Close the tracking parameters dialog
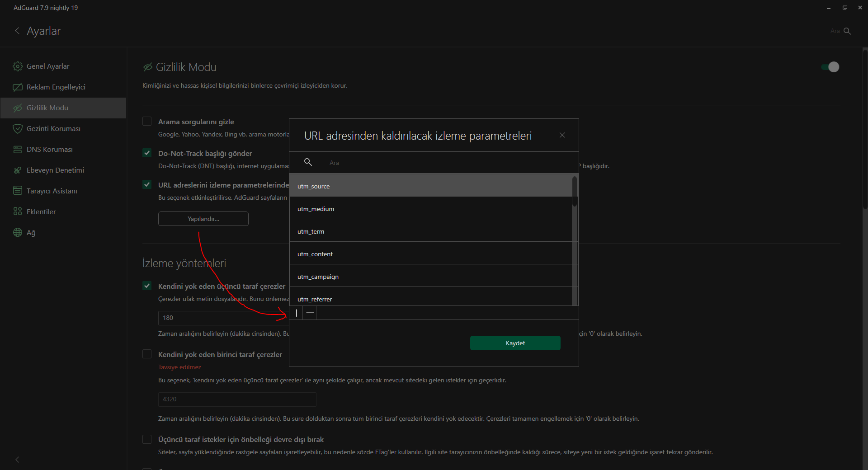The height and width of the screenshot is (470, 868). click(x=562, y=135)
